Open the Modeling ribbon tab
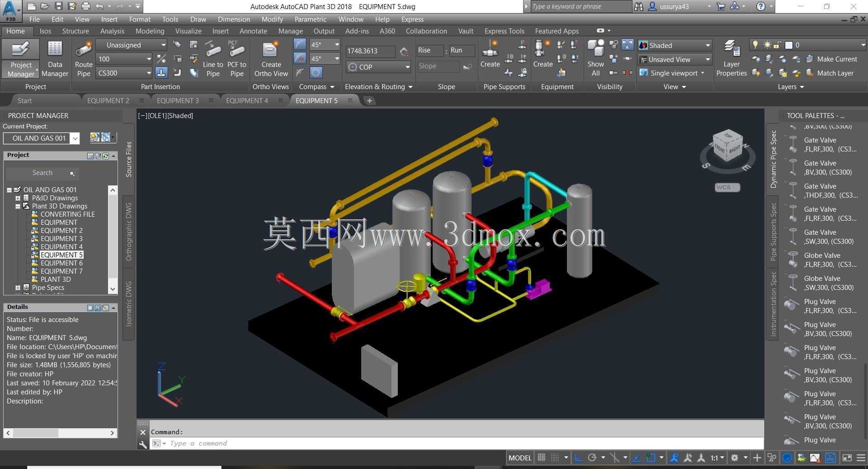This screenshot has height=469, width=868. pyautogui.click(x=150, y=31)
